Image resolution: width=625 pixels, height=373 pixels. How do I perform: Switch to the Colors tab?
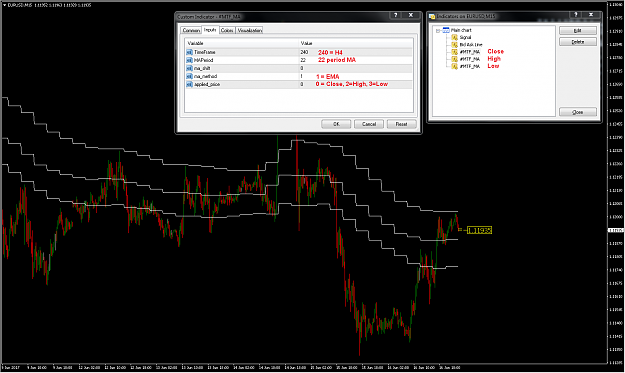[227, 30]
